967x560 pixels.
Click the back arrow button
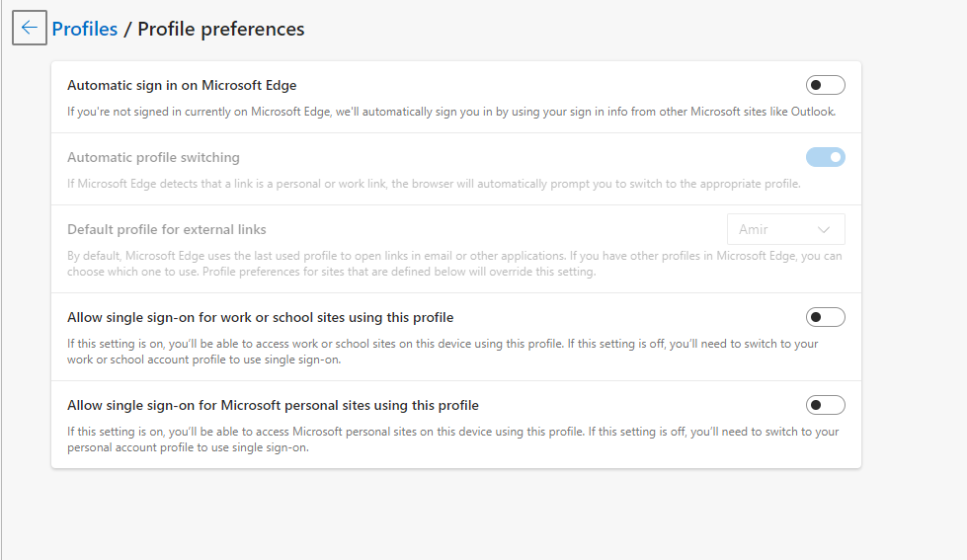click(29, 28)
